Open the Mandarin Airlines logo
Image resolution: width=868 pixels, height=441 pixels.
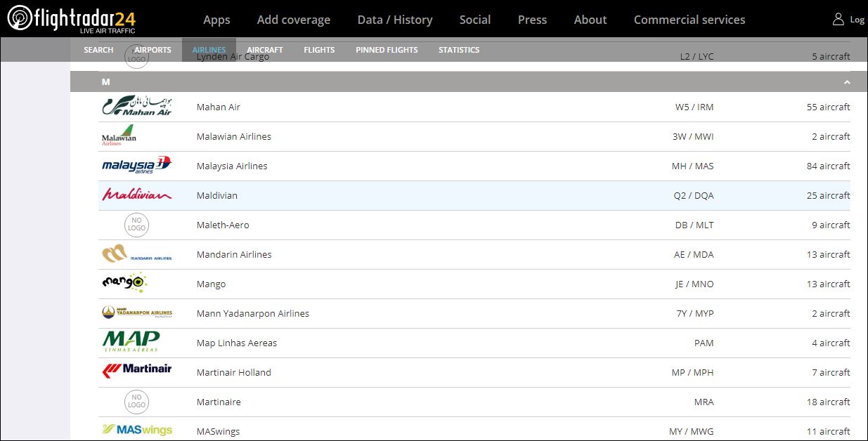(136, 254)
